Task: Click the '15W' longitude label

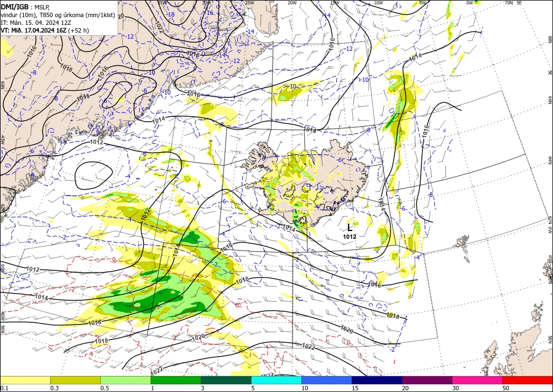Action: click(335, 3)
